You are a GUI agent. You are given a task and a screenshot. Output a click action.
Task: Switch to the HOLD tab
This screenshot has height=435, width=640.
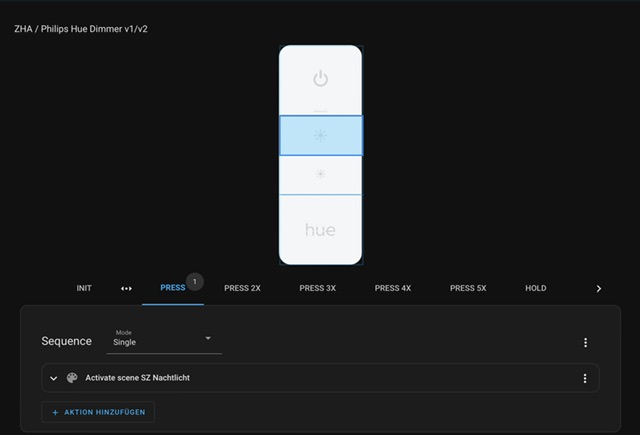(x=536, y=288)
